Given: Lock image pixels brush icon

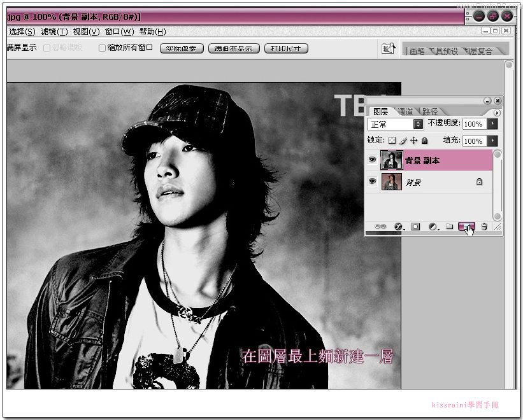Looking at the screenshot, I should (x=403, y=141).
